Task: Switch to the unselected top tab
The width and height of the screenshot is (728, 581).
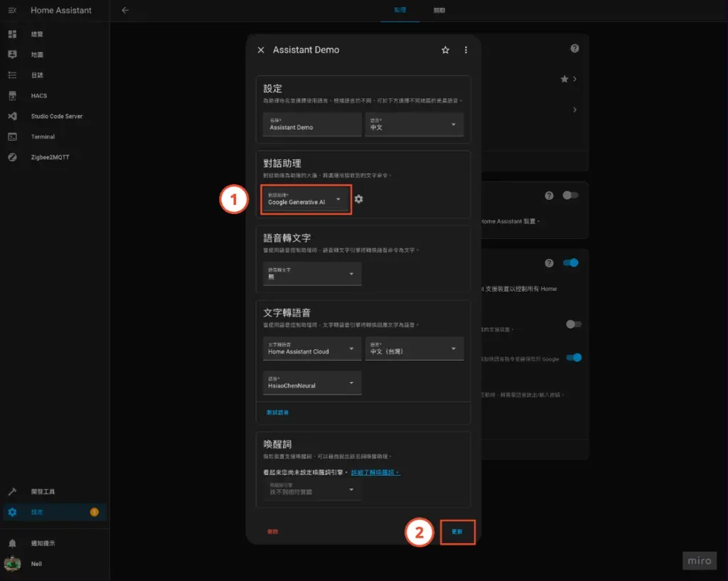Action: tap(439, 11)
